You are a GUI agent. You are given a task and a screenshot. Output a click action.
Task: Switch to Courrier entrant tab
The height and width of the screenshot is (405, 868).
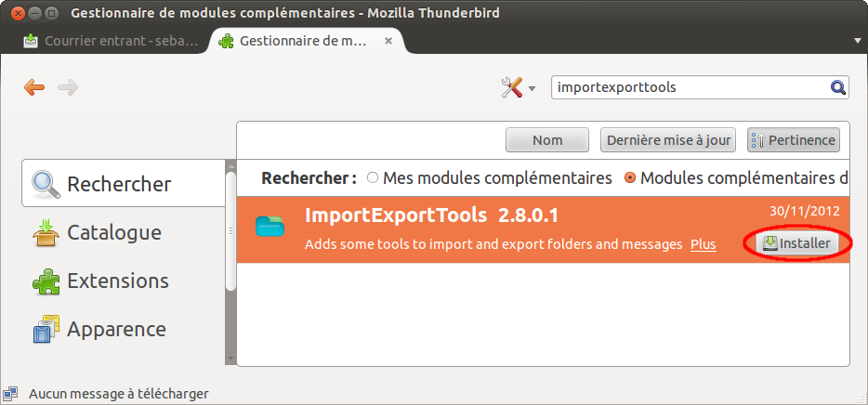111,41
